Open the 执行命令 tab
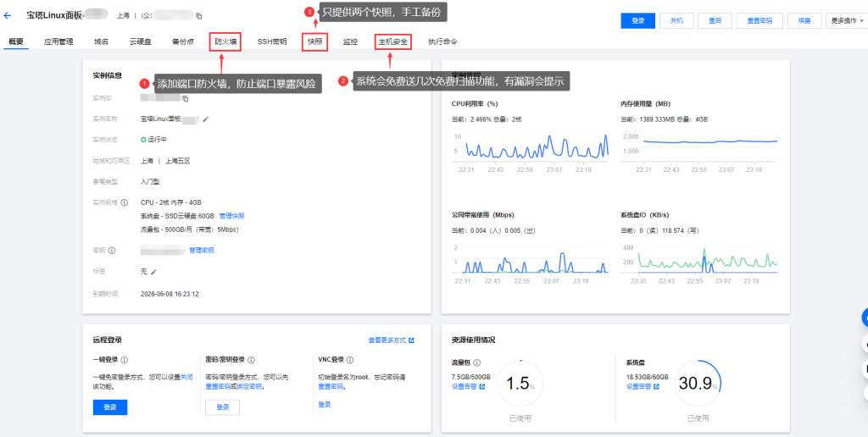Screen dimensions: 868x437 (442, 41)
